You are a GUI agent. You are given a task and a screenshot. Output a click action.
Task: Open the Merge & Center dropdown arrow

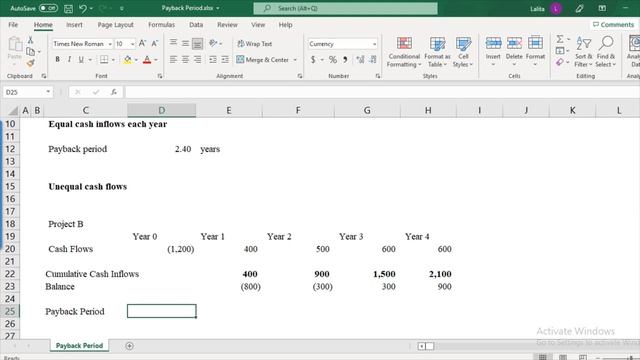[x=295, y=60]
